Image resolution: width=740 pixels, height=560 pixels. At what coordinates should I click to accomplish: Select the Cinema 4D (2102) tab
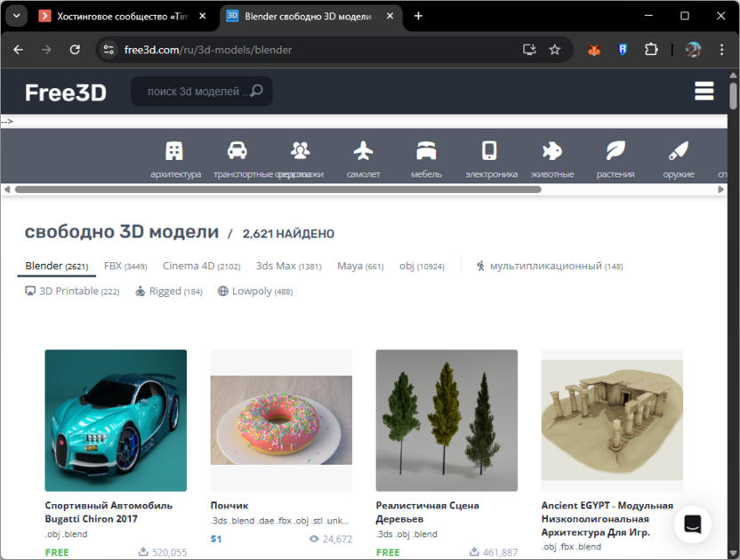click(x=202, y=266)
